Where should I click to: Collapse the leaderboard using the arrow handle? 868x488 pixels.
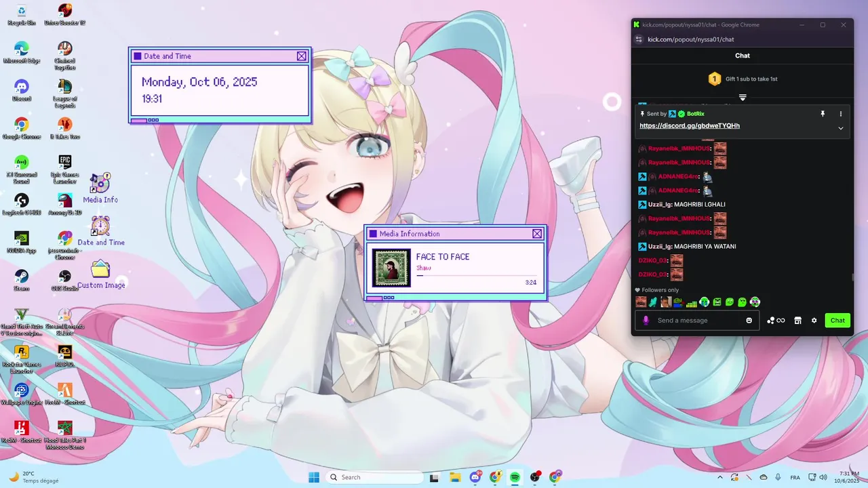click(x=743, y=98)
